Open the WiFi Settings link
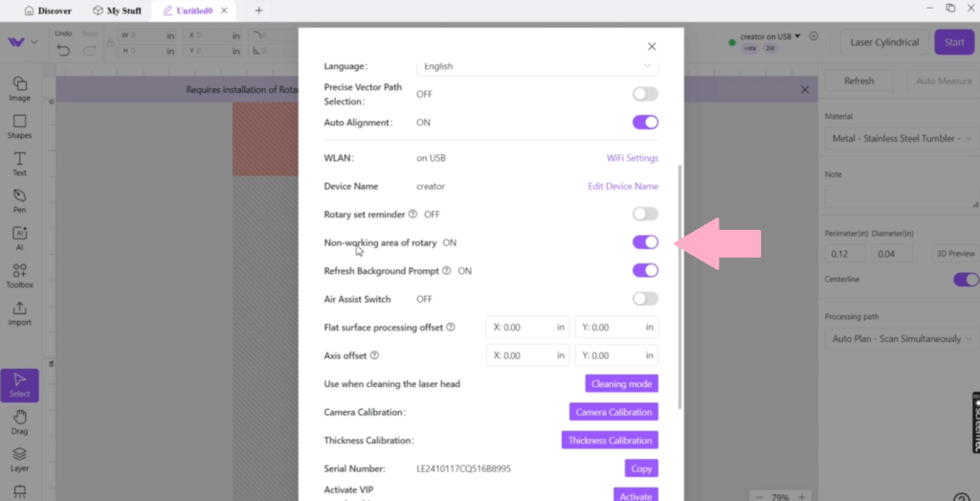Image resolution: width=980 pixels, height=501 pixels. tap(632, 158)
